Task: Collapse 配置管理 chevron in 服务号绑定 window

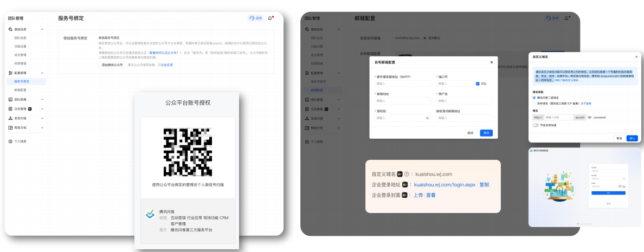Action: (42, 73)
